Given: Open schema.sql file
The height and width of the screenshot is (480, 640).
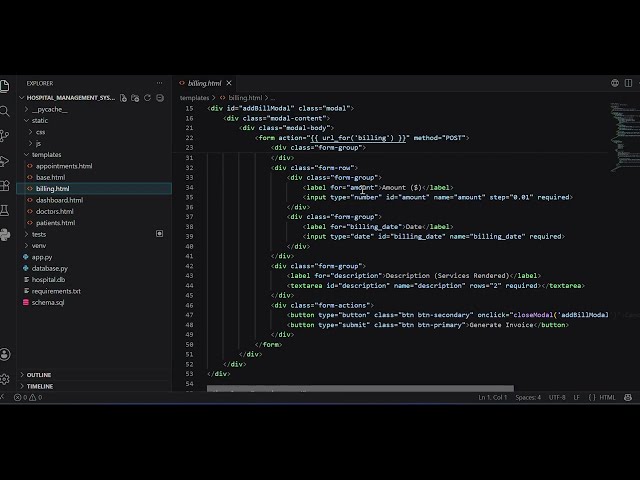Looking at the screenshot, I should pyautogui.click(x=48, y=302).
